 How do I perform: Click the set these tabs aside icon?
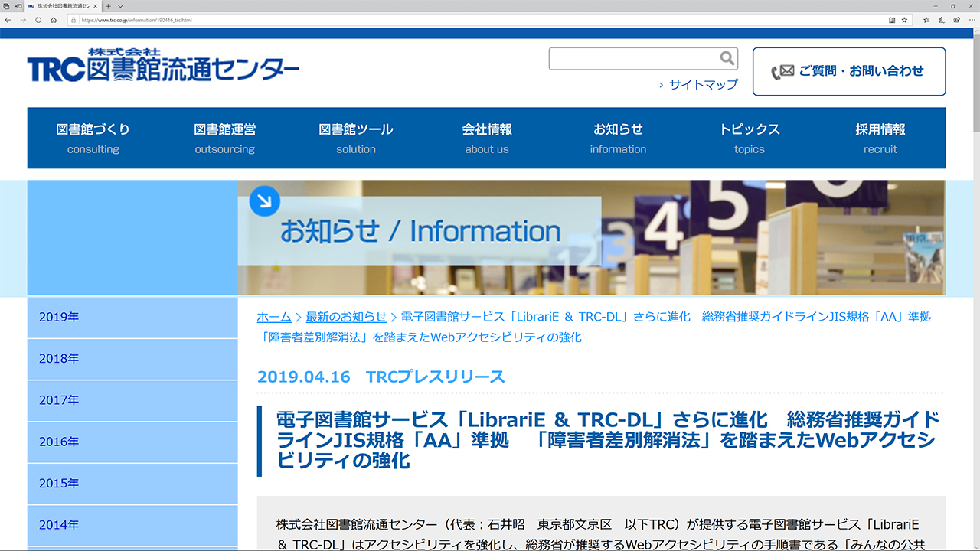point(18,6)
